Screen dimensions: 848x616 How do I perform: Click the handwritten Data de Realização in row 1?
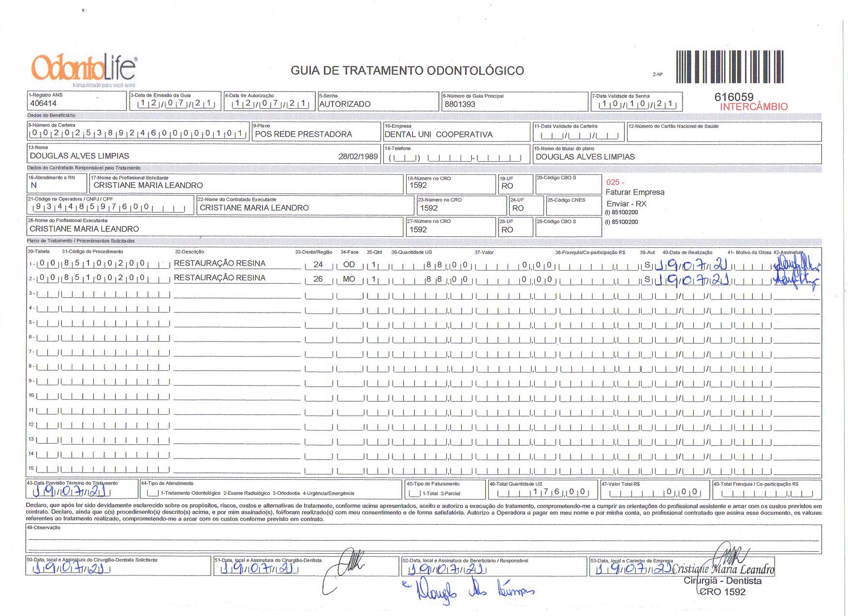tap(692, 265)
